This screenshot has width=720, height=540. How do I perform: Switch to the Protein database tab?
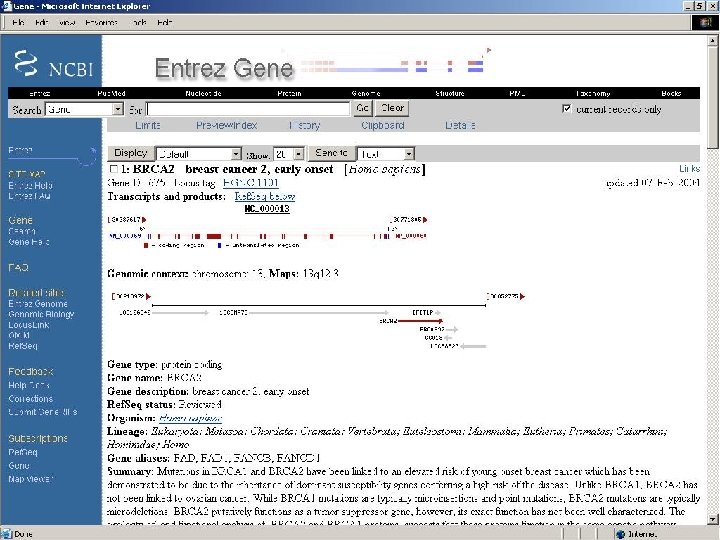(289, 93)
